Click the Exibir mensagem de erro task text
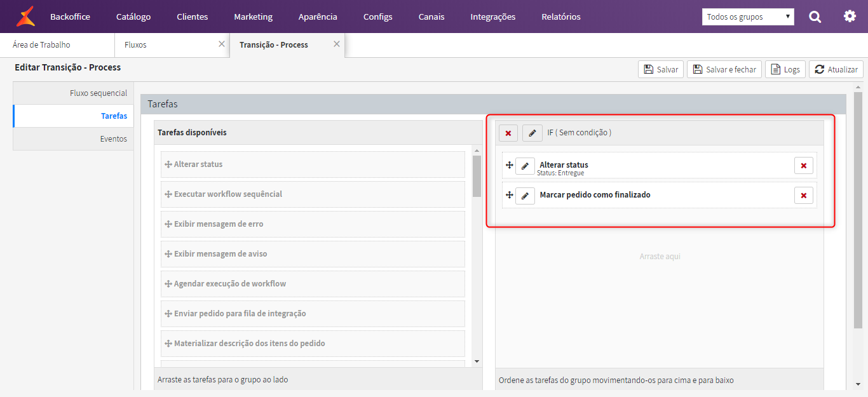Image resolution: width=868 pixels, height=397 pixels. (219, 224)
